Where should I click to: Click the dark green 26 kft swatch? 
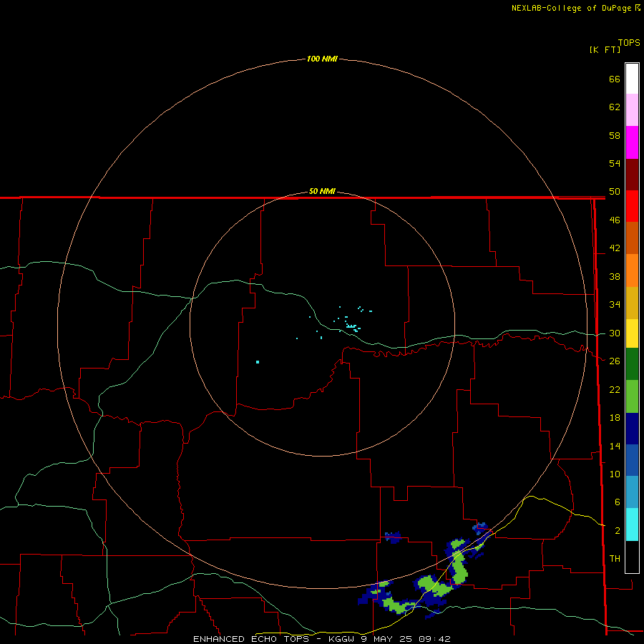point(632,364)
